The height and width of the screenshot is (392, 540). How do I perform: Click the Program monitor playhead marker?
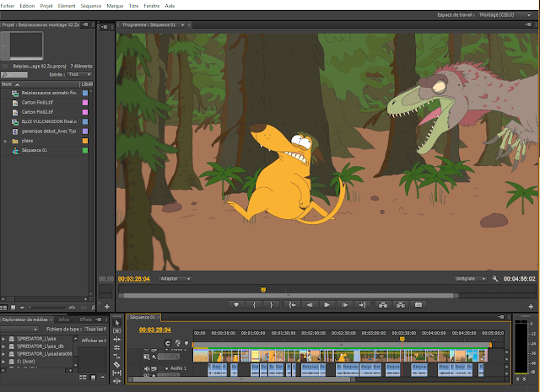[x=263, y=290]
